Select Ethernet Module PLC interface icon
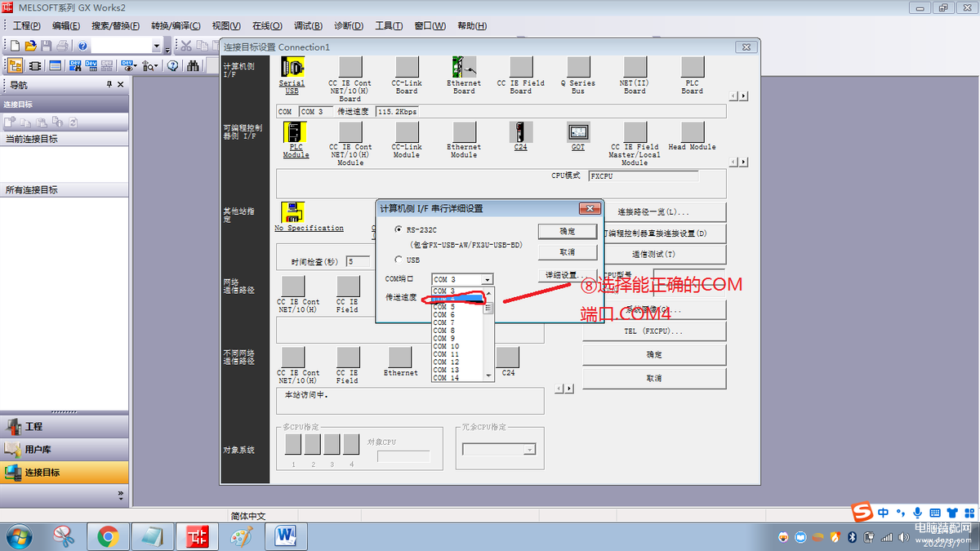This screenshot has width=980, height=551. click(x=464, y=132)
